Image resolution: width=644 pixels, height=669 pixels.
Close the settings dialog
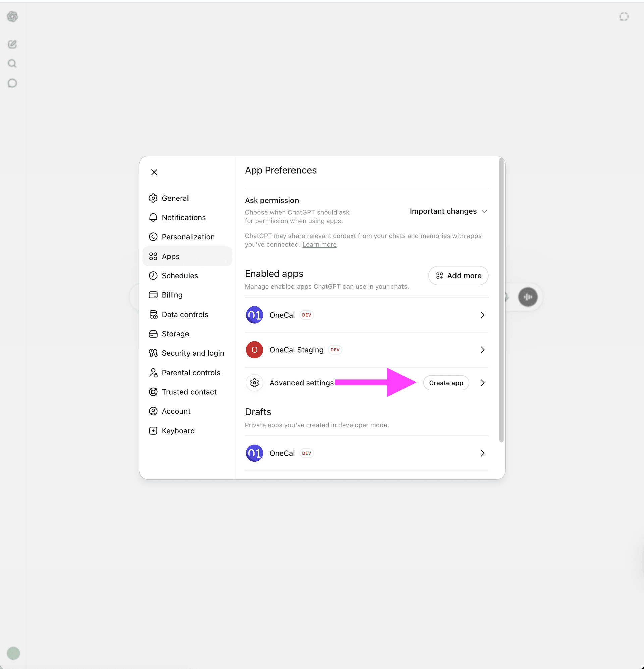tap(154, 172)
